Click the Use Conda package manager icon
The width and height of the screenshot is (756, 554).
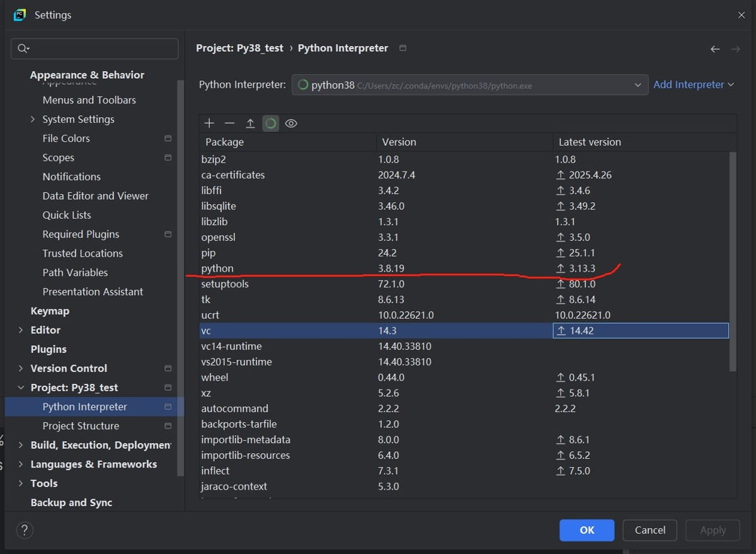pyautogui.click(x=270, y=124)
